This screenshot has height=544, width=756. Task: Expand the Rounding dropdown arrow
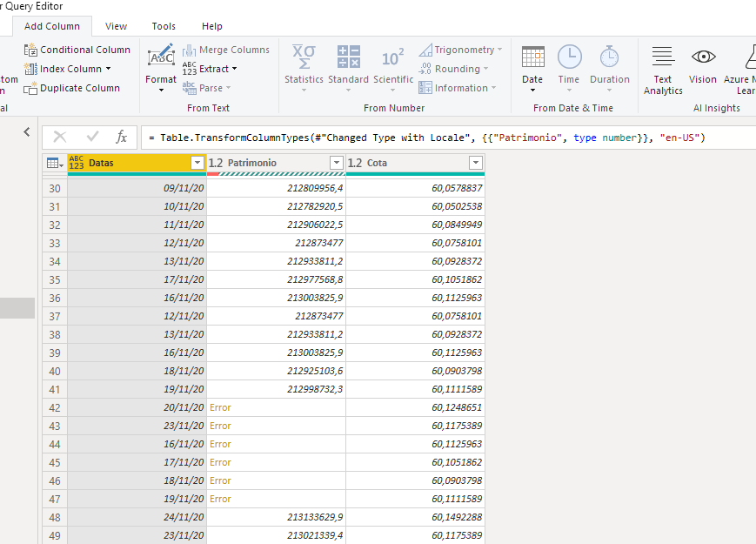pyautogui.click(x=485, y=69)
